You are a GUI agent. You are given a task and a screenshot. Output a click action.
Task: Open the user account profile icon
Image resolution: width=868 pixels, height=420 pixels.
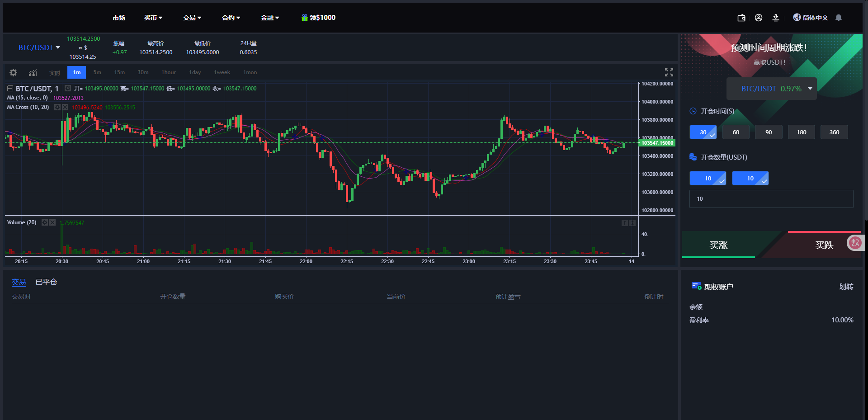point(759,18)
